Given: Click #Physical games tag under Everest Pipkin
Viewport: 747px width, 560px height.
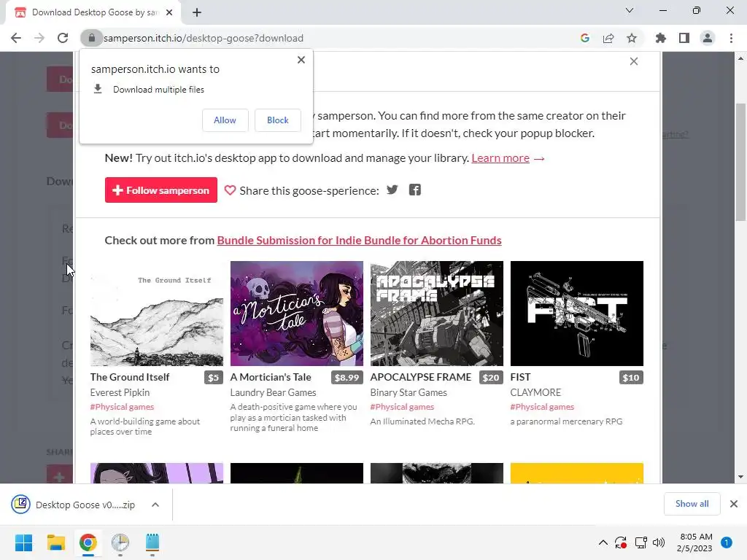Looking at the screenshot, I should pos(122,407).
